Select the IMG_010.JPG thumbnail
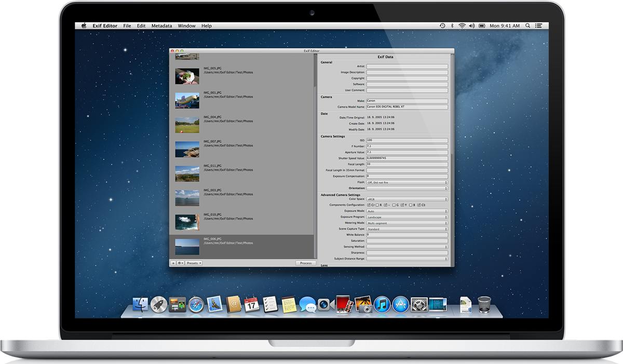 tap(187, 222)
